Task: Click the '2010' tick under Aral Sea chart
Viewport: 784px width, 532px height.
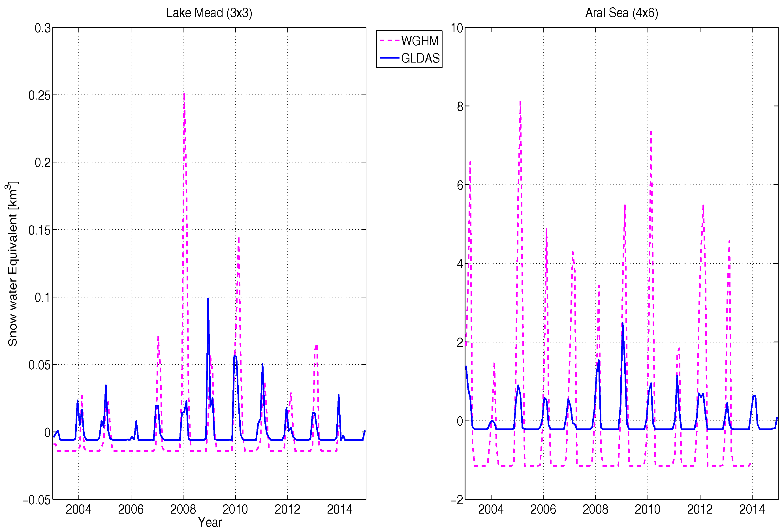Action: click(648, 509)
